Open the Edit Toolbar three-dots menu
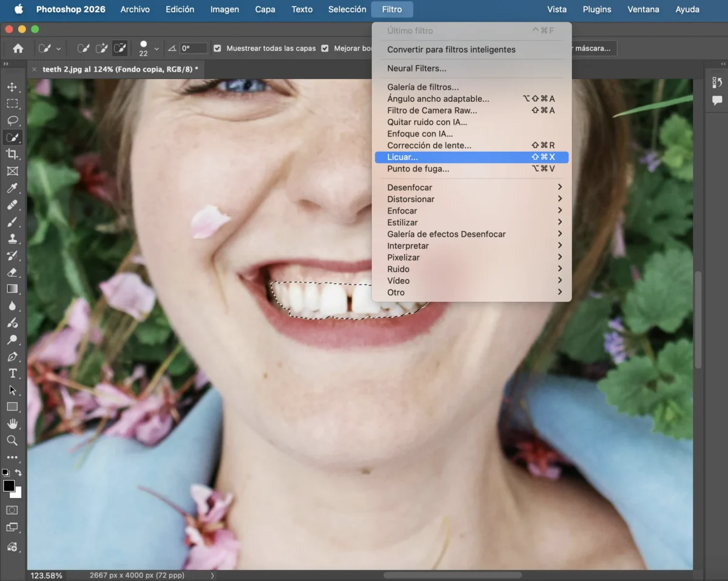 click(x=12, y=457)
